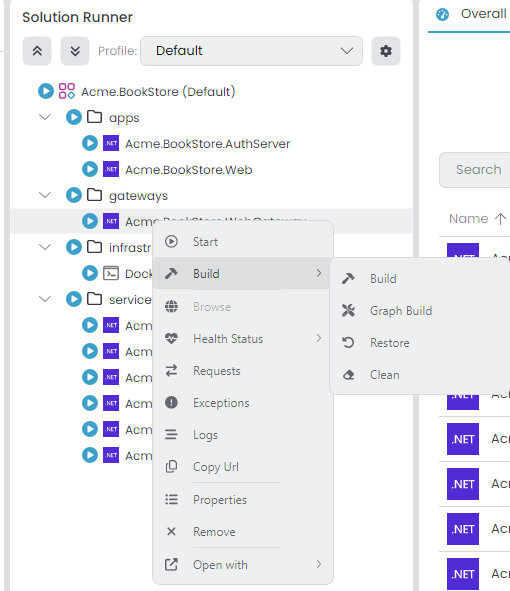
Task: Start the highlighted gateway project play icon
Action: [90, 221]
